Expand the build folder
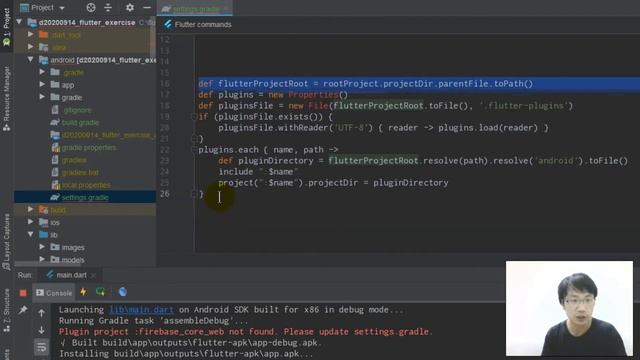640x360 pixels. pyautogui.click(x=31, y=209)
